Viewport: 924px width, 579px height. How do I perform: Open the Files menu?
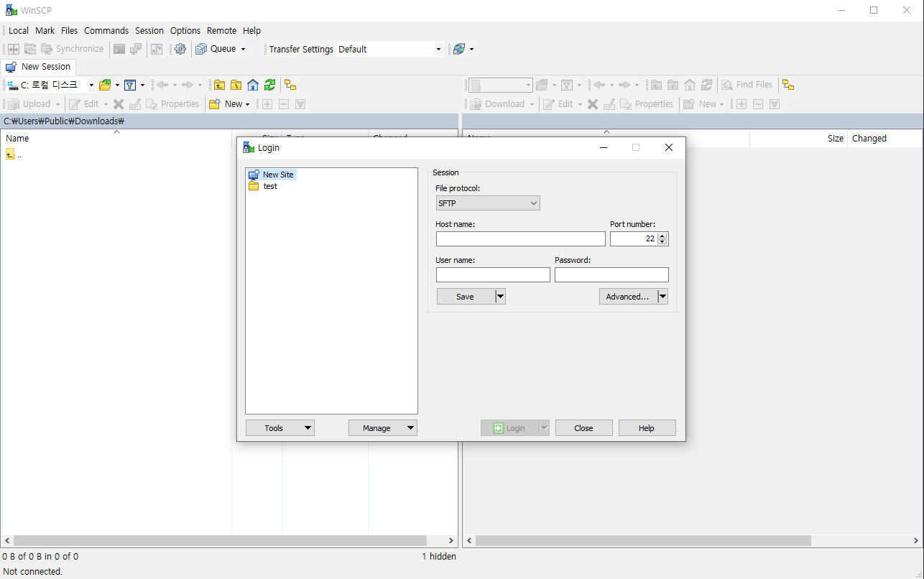tap(69, 30)
